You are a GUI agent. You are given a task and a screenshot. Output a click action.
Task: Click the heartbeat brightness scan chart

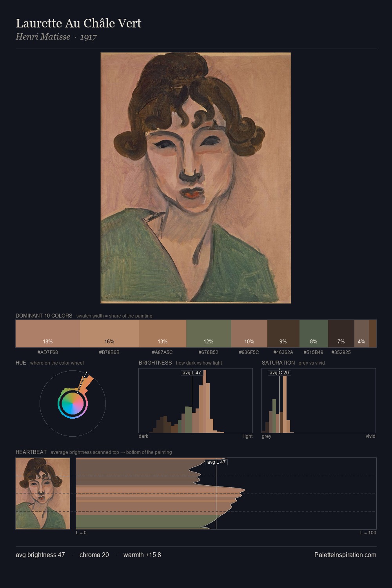226,493
